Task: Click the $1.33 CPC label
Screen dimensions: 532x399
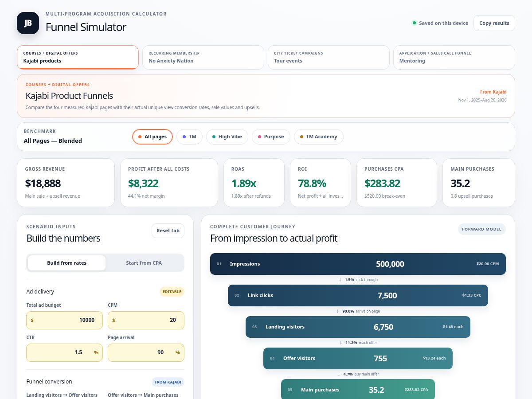Action: (x=472, y=295)
